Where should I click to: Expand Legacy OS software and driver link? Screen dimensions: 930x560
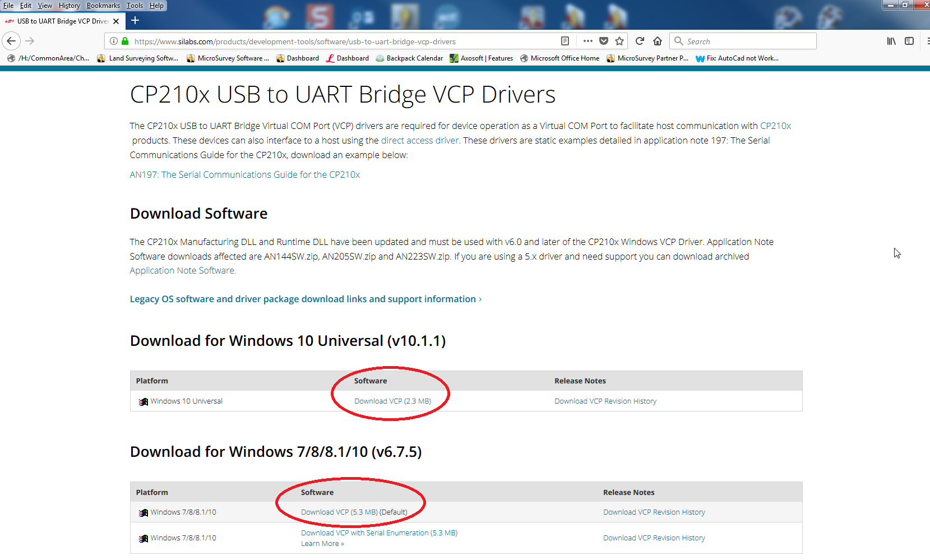coord(306,299)
